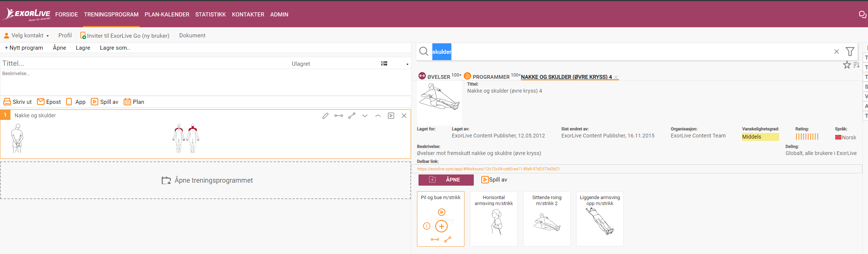
Task: Edit the Nakke og skulder exercise with pencil
Action: pyautogui.click(x=325, y=116)
